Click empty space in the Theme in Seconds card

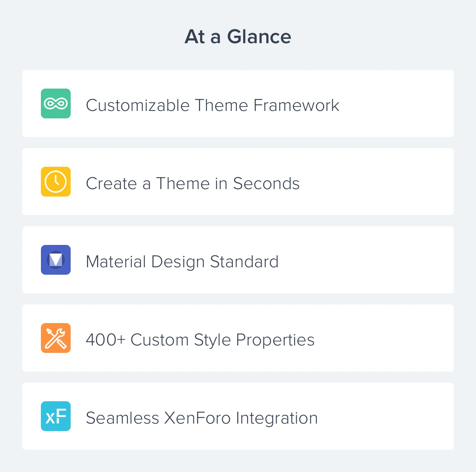pos(376,182)
